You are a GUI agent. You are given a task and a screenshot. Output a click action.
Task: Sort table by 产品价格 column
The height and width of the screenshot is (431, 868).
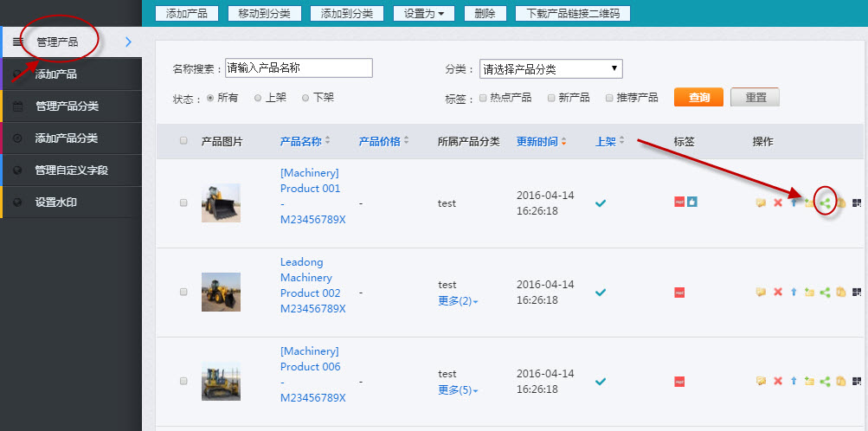pos(383,141)
